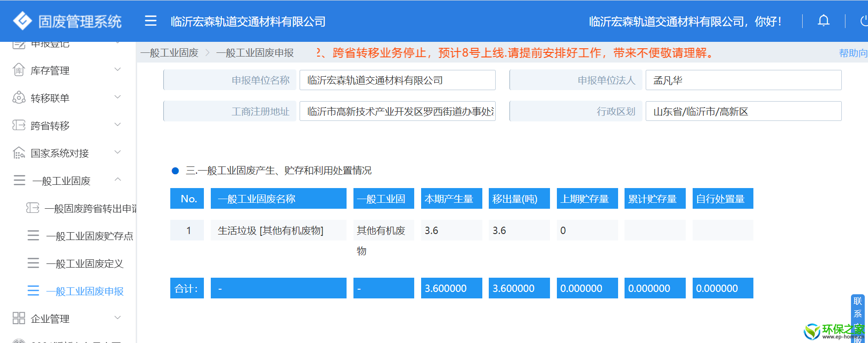Open the 帮助 link at right
This screenshot has width=868, height=343.
click(x=853, y=53)
